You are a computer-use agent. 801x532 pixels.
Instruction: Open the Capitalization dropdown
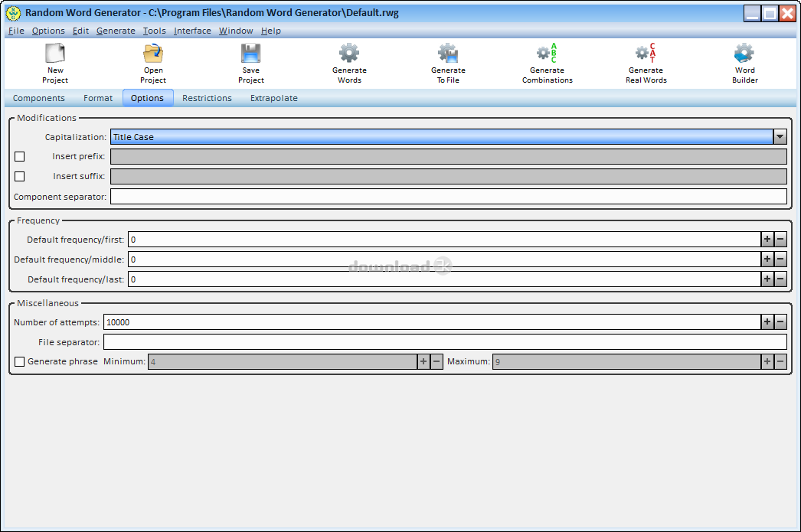(x=780, y=136)
